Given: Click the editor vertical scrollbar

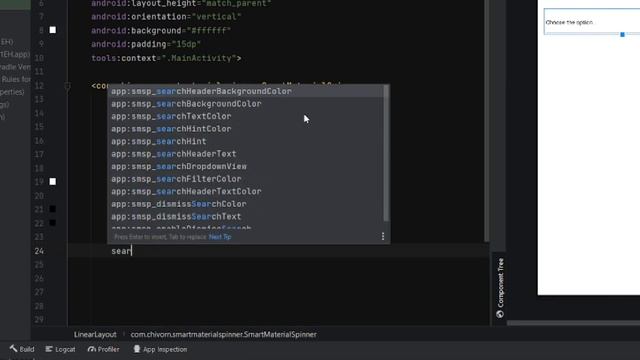Looking at the screenshot, I should tap(487, 120).
